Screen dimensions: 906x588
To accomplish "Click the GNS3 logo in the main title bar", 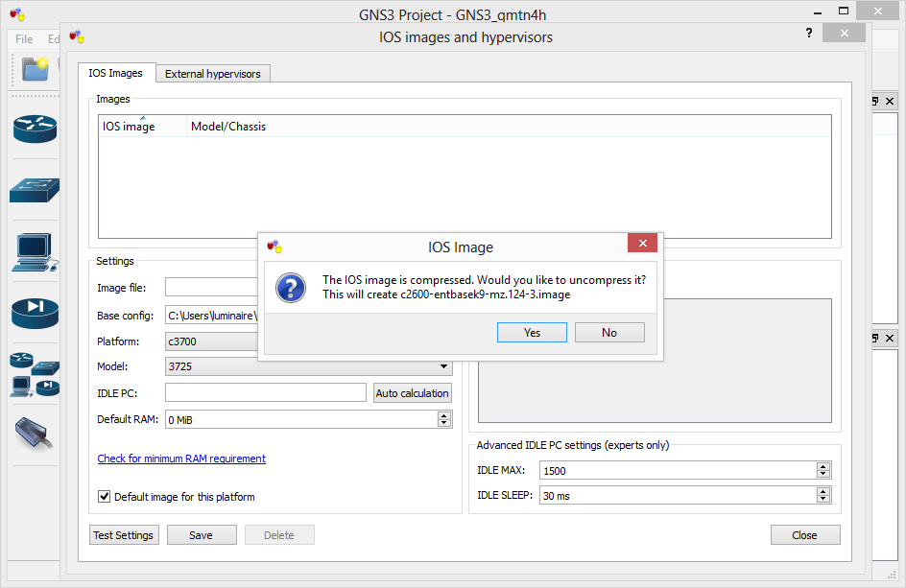I will click(x=17, y=14).
